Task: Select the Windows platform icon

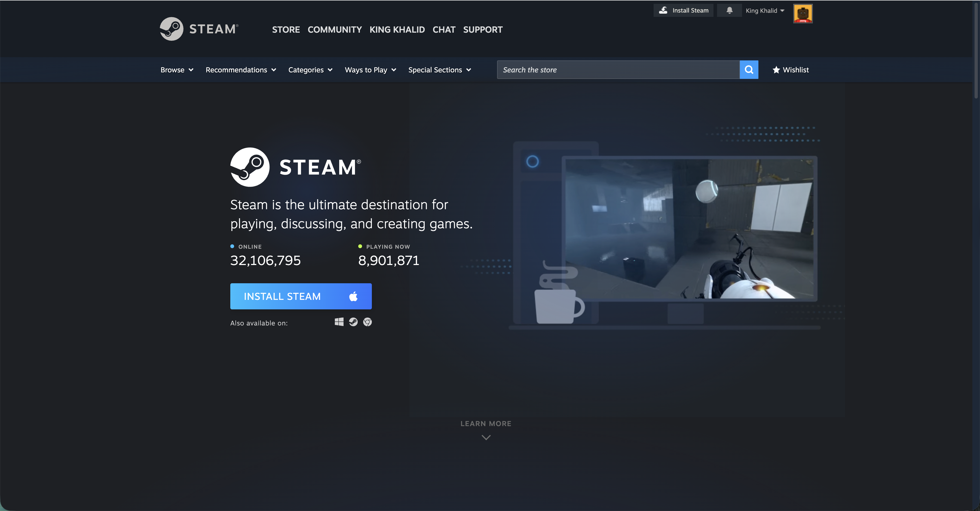Action: point(339,322)
